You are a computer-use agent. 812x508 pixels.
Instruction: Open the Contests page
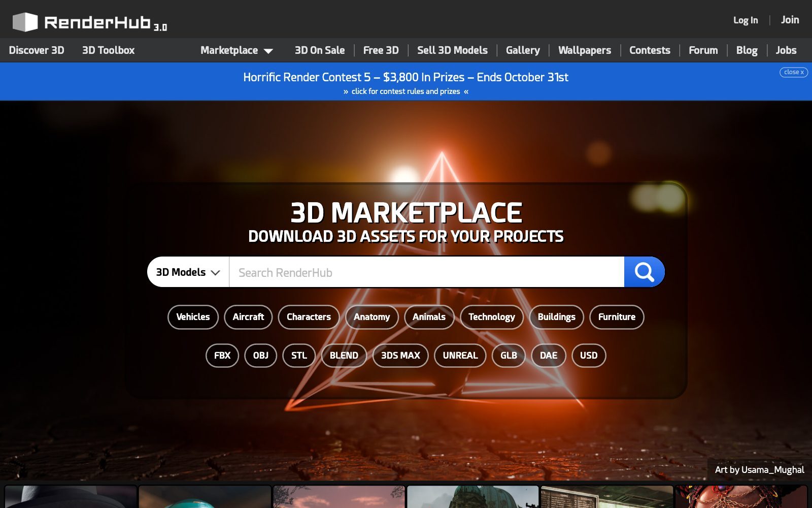pos(650,50)
